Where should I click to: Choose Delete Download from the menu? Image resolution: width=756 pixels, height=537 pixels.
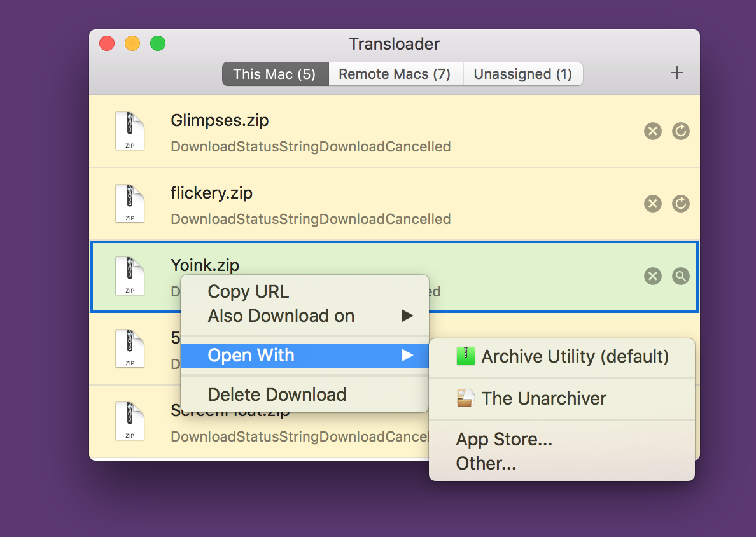point(305,394)
